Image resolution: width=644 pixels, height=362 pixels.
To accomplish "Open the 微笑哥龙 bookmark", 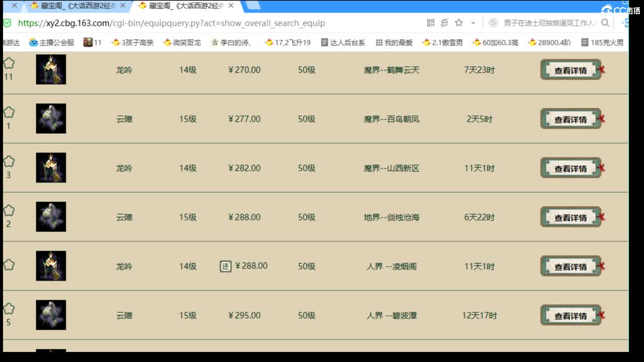I will (182, 43).
